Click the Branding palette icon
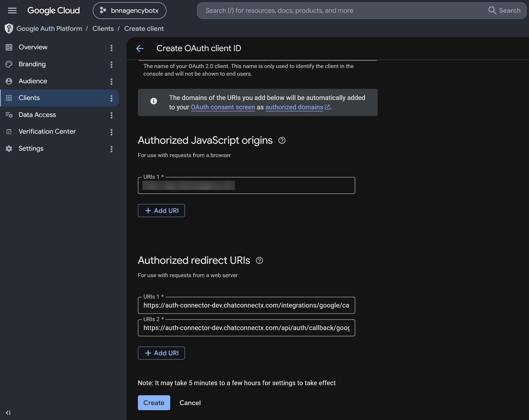The image size is (529, 420). pos(9,64)
